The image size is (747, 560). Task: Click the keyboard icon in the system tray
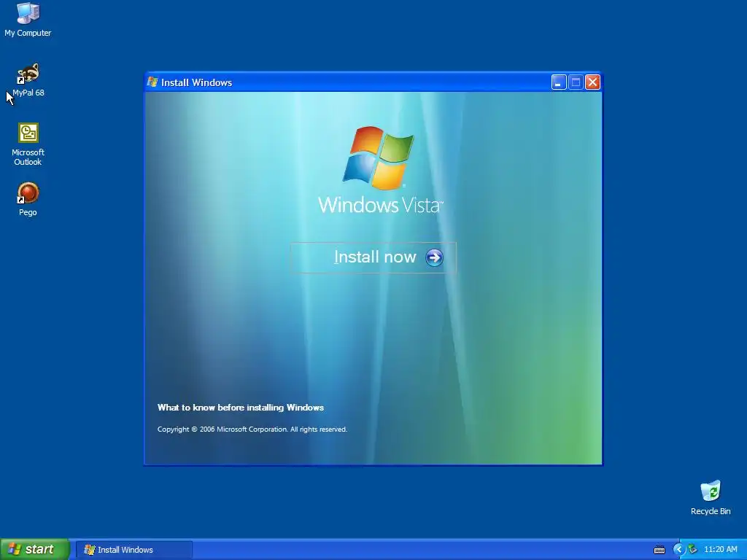(659, 550)
